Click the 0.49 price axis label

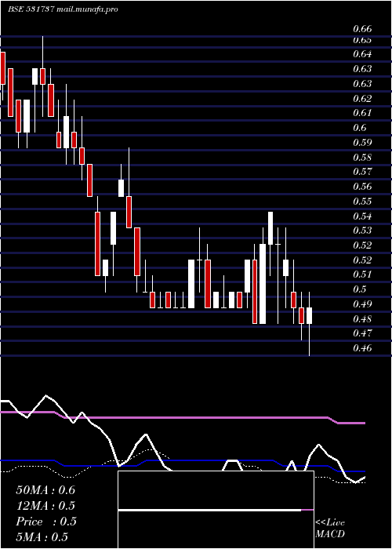pyautogui.click(x=362, y=304)
